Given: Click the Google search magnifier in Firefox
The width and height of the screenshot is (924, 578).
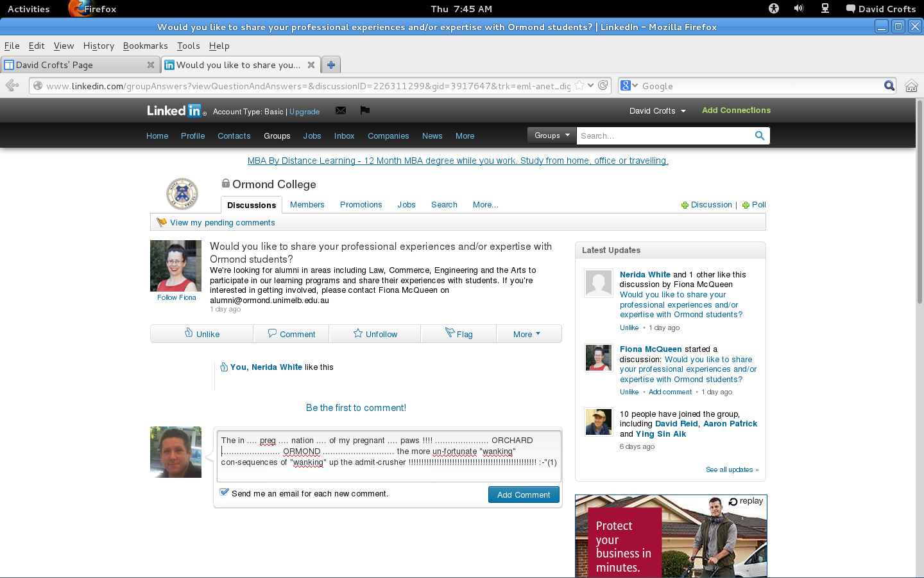Looking at the screenshot, I should pyautogui.click(x=889, y=85).
